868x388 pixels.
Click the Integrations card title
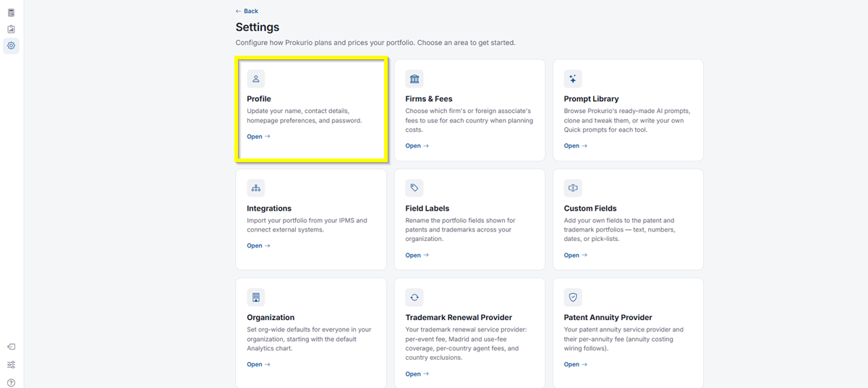[x=269, y=208]
